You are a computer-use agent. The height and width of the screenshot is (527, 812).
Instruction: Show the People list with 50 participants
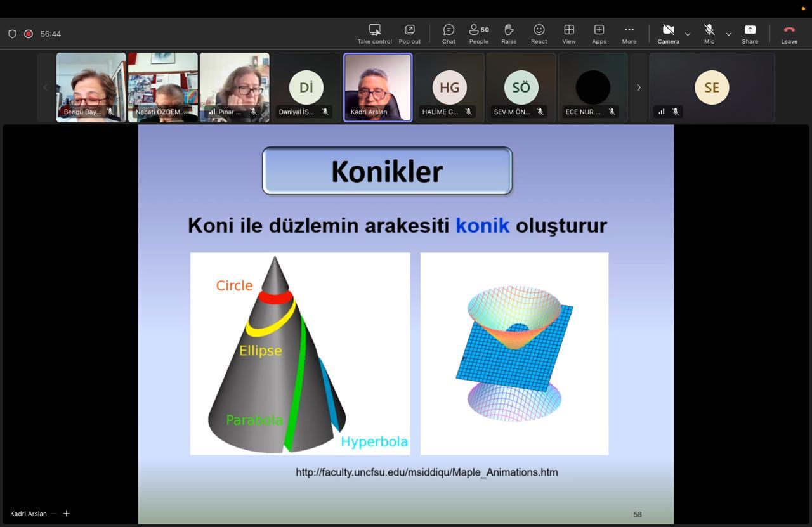tap(479, 34)
